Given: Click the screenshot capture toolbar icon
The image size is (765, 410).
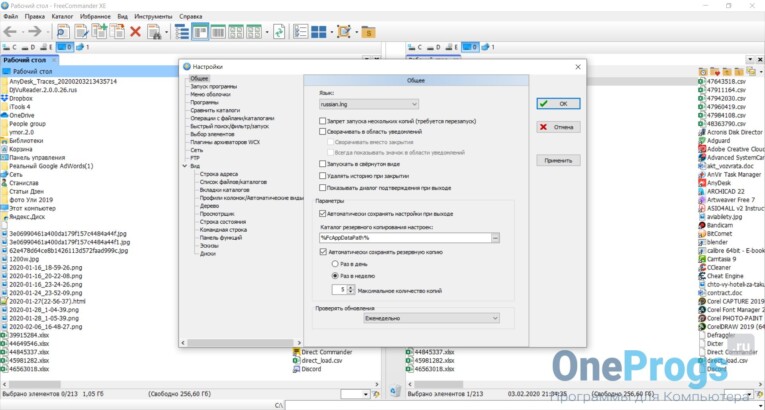Looking at the screenshot, I should click(x=344, y=32).
